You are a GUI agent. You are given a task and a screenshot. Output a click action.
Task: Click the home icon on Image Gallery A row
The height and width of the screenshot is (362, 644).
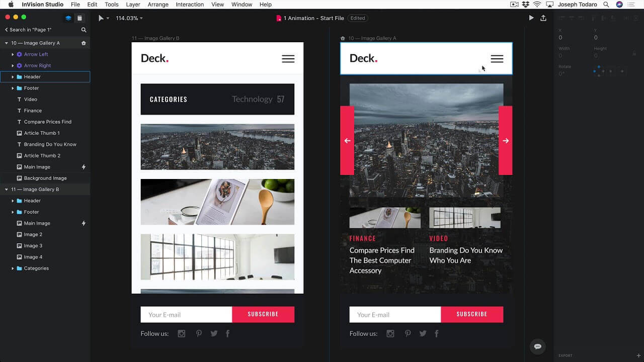click(x=84, y=43)
